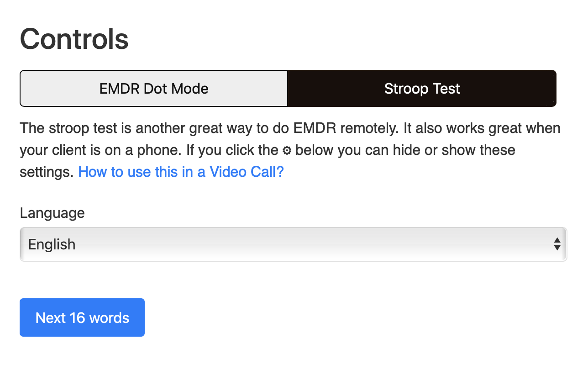Image resolution: width=588 pixels, height=370 pixels.
Task: Toggle the mode to Stroop Test
Action: click(x=421, y=88)
